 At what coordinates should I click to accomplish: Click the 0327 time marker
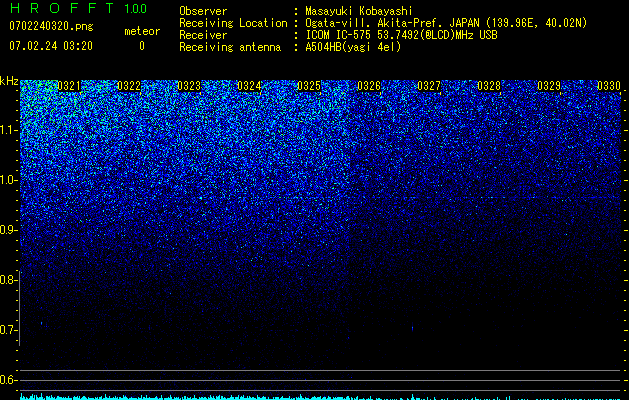tap(429, 86)
